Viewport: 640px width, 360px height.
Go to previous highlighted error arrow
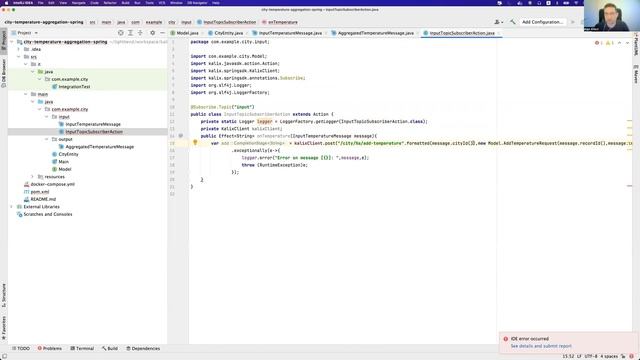point(620,43)
